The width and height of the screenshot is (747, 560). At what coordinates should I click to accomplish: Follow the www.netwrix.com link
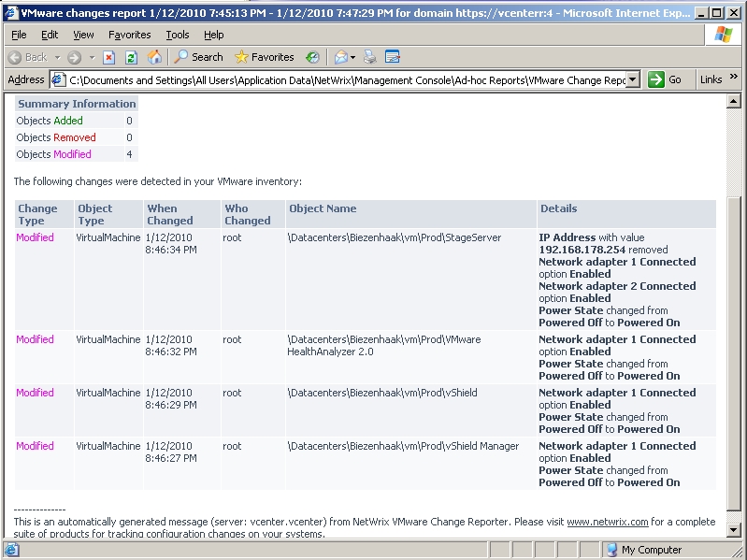[x=608, y=522]
